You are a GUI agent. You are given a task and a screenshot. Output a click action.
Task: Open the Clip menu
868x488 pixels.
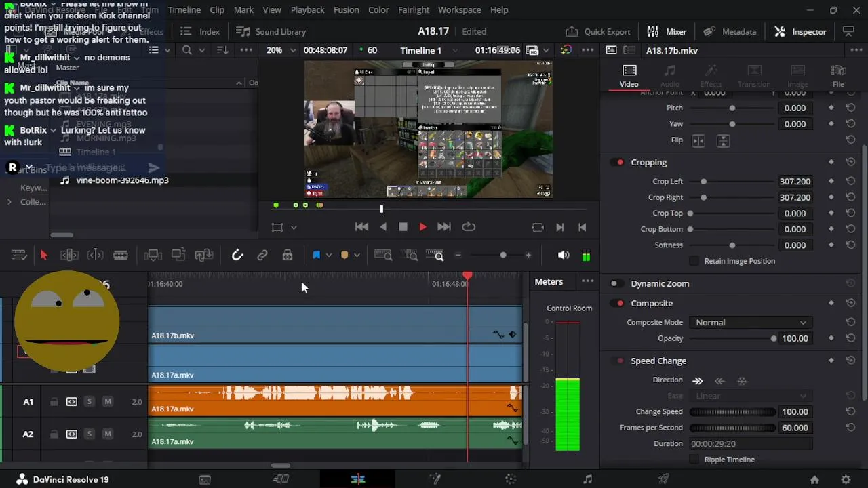(x=217, y=9)
